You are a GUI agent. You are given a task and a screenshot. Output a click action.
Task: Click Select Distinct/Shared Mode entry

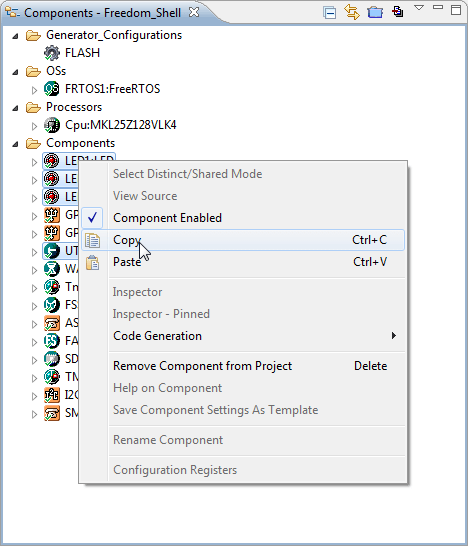click(x=243, y=174)
